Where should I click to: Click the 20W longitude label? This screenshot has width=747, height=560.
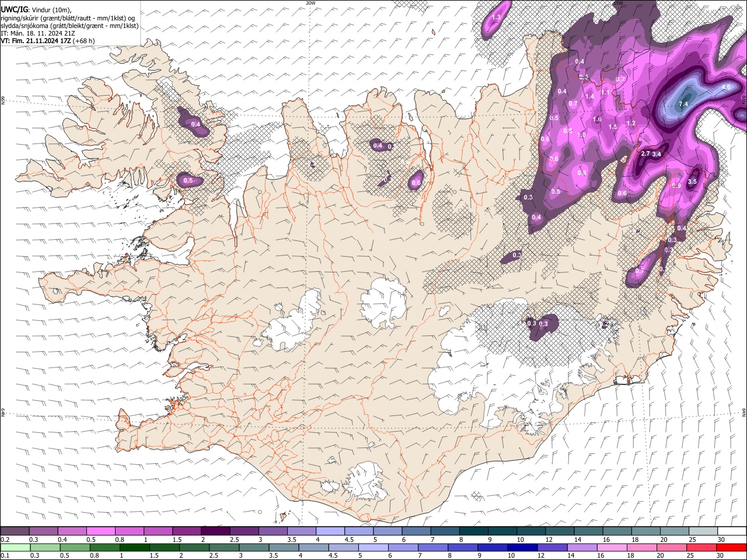[310, 3]
